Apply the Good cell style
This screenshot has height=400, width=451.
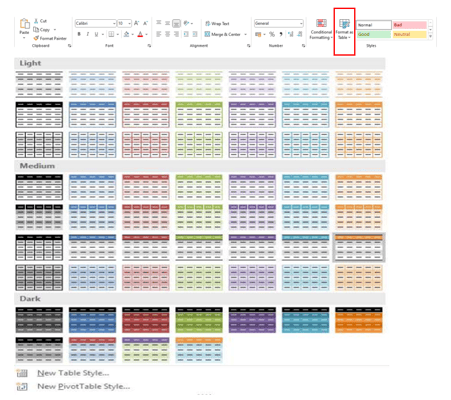tap(374, 34)
